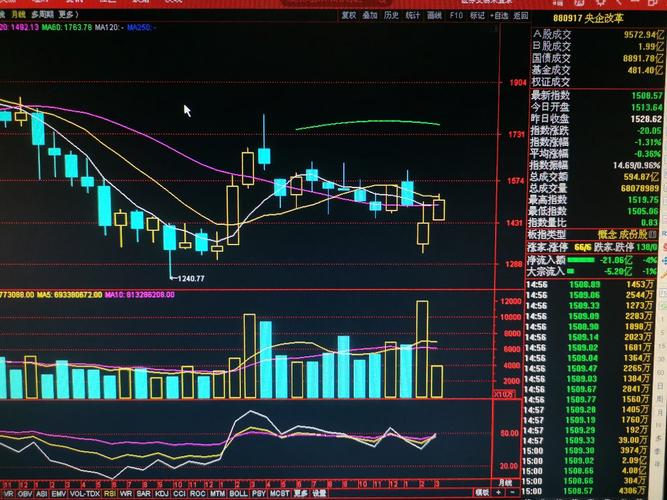Click the MA250 label above the chart

tap(141, 27)
